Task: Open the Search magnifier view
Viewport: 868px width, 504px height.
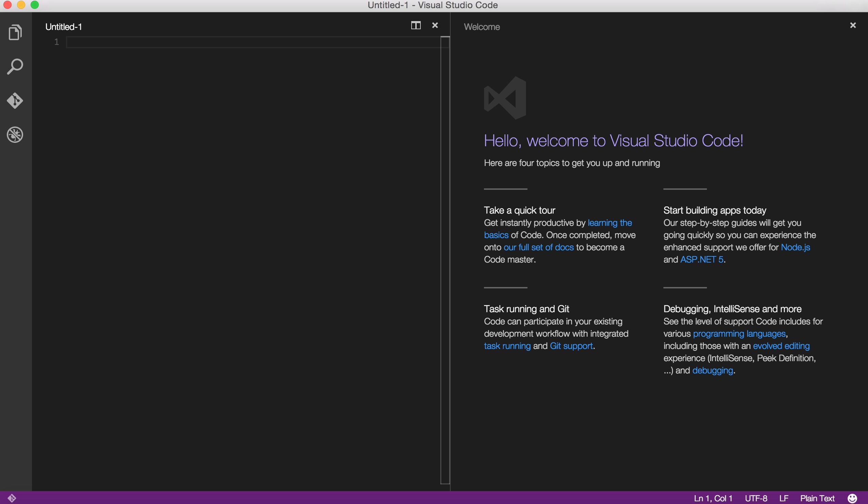Action: click(15, 66)
